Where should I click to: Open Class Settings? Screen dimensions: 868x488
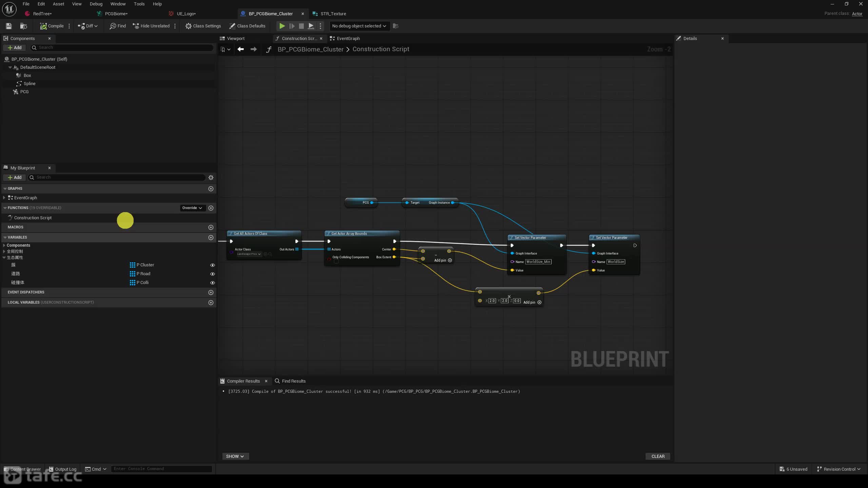click(x=203, y=26)
